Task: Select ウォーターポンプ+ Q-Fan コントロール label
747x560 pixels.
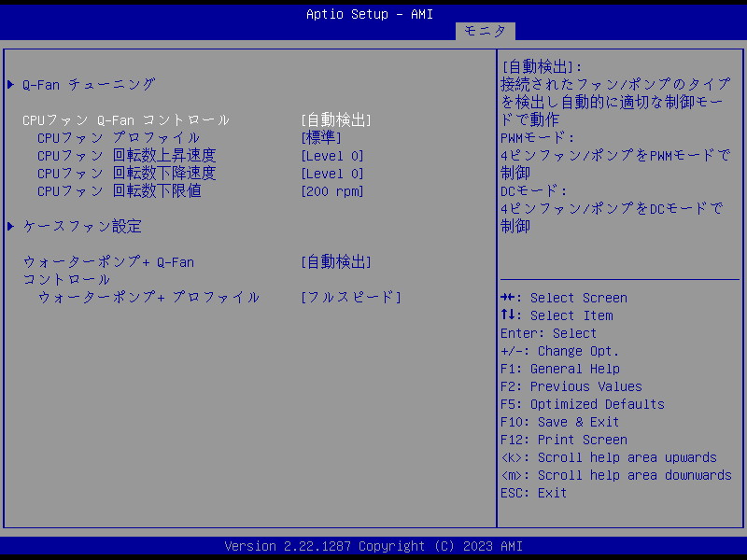Action: coord(108,271)
